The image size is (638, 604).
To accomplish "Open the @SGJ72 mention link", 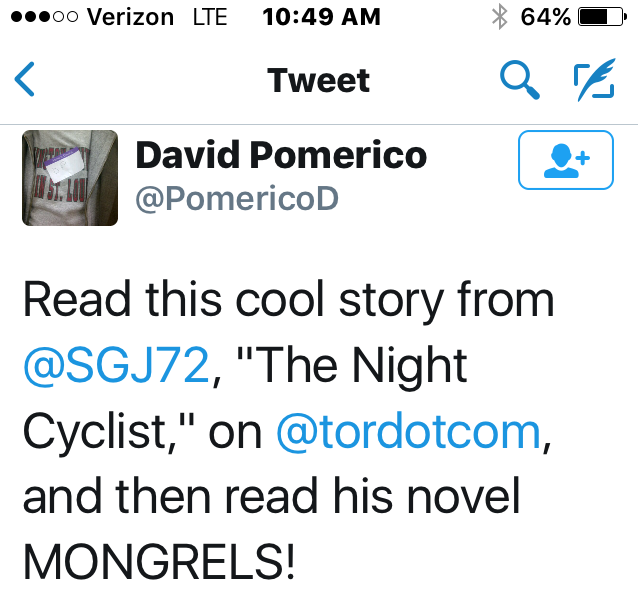I will pyautogui.click(x=116, y=367).
